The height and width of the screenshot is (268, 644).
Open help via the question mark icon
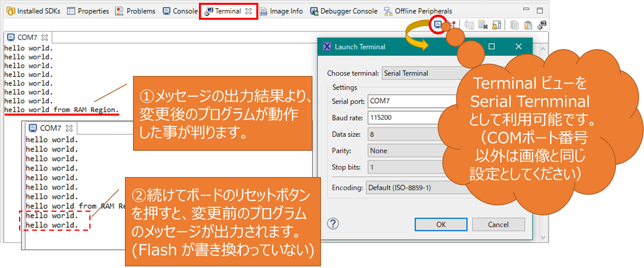click(x=333, y=224)
